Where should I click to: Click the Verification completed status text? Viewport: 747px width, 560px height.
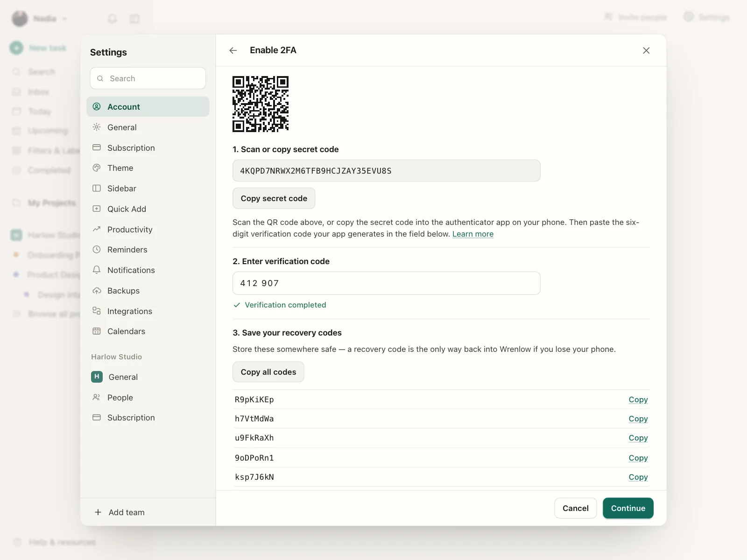tap(285, 305)
